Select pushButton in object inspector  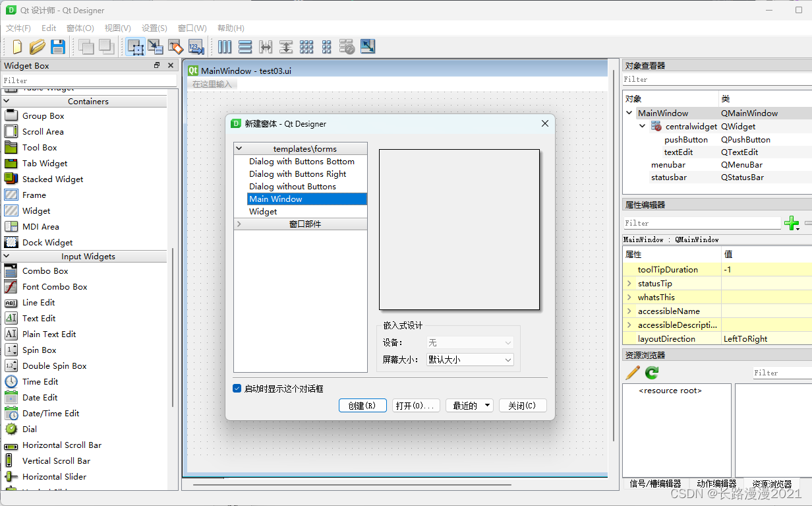tap(686, 139)
